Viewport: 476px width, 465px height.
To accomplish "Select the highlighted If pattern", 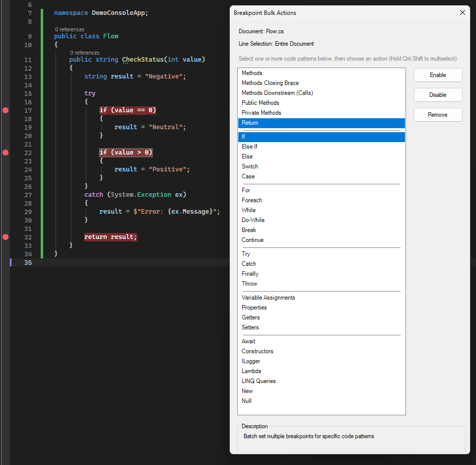I will pyautogui.click(x=322, y=137).
